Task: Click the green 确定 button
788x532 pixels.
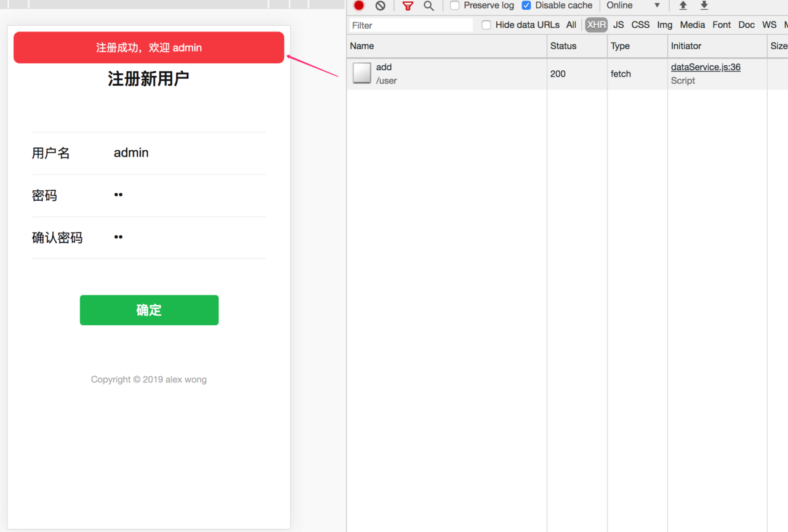Action: 149,310
